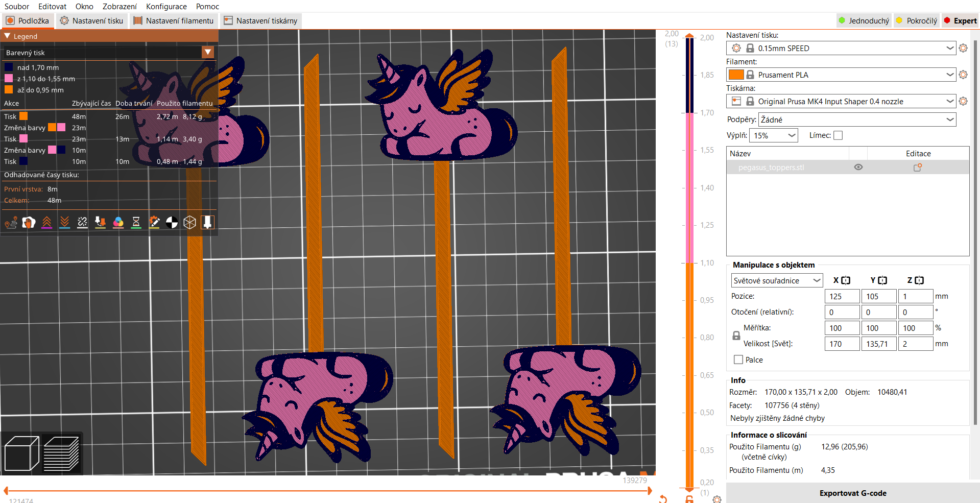
Task: Open Světové souřadnice coordinate dropdown
Action: coord(777,280)
